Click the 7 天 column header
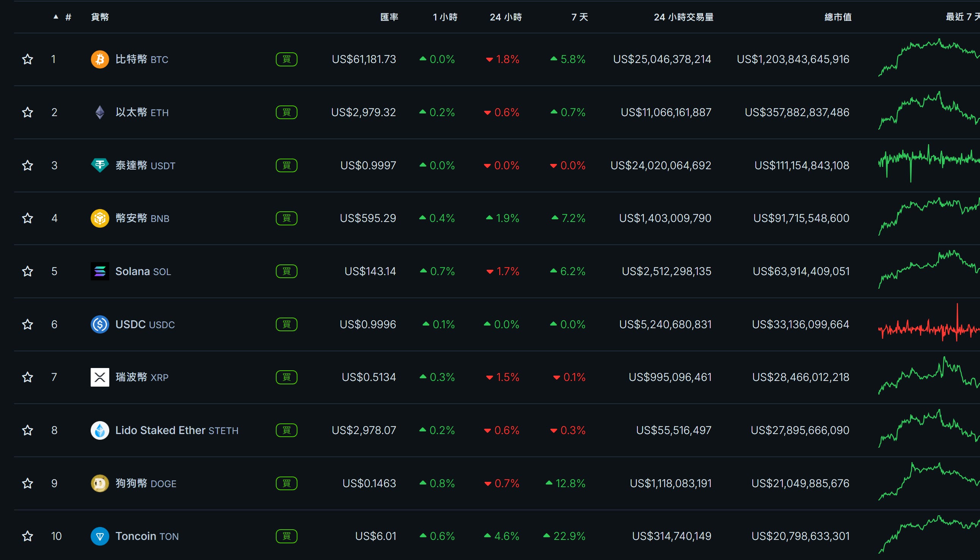This screenshot has height=560, width=980. pyautogui.click(x=579, y=17)
